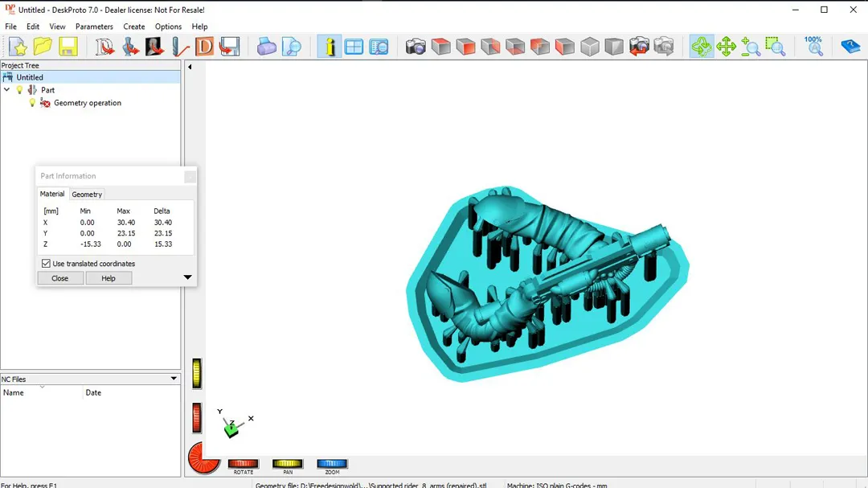Close Part Information with the X button
This screenshot has width=868, height=488.
point(190,177)
